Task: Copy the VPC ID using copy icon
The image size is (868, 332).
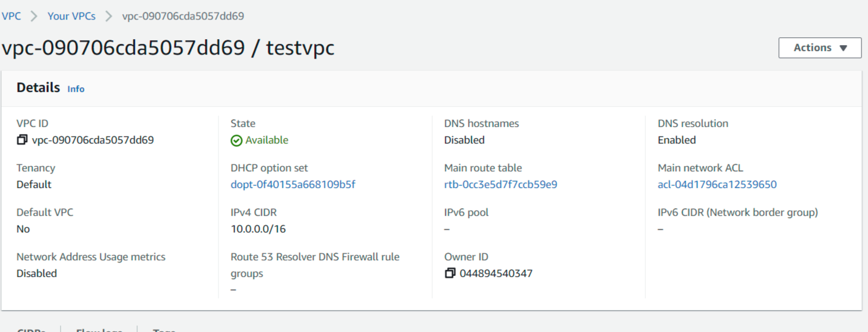Action: [x=22, y=141]
